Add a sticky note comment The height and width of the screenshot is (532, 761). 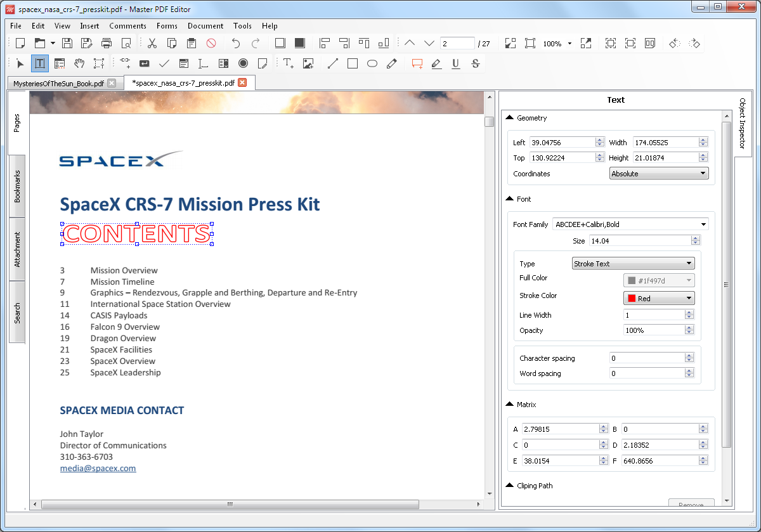[417, 63]
